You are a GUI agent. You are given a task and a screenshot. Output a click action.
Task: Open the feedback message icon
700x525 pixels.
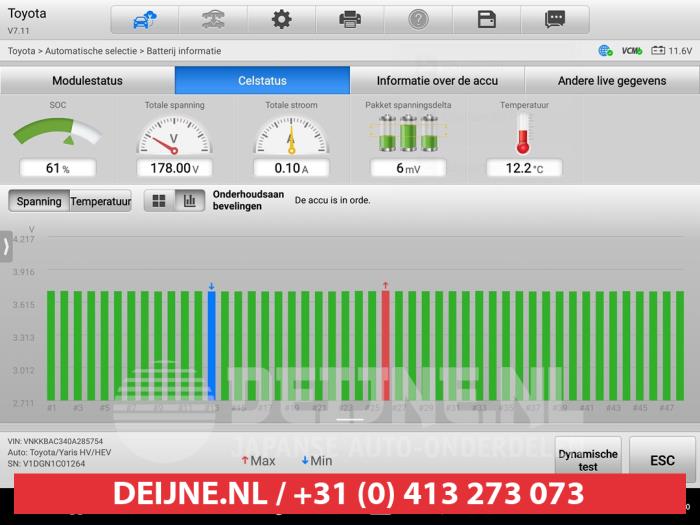pos(555,19)
